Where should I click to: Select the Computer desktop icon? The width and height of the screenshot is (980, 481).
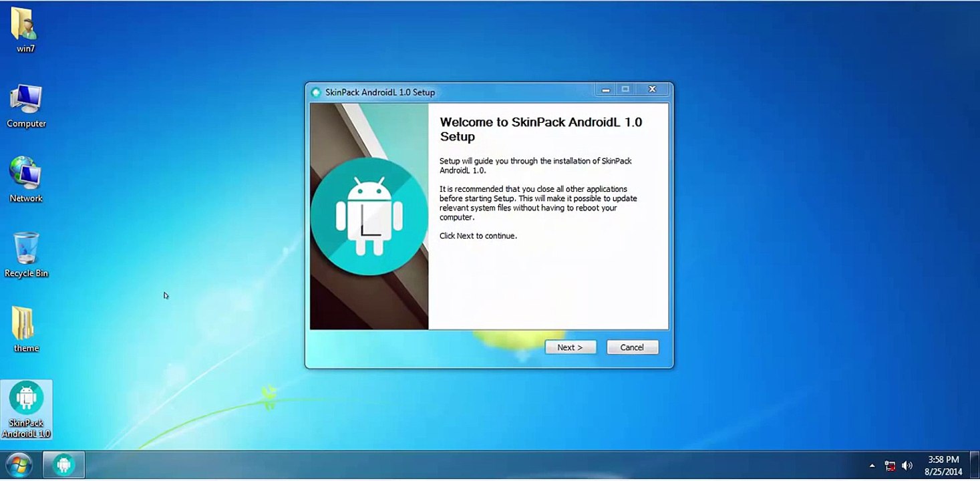click(x=26, y=106)
